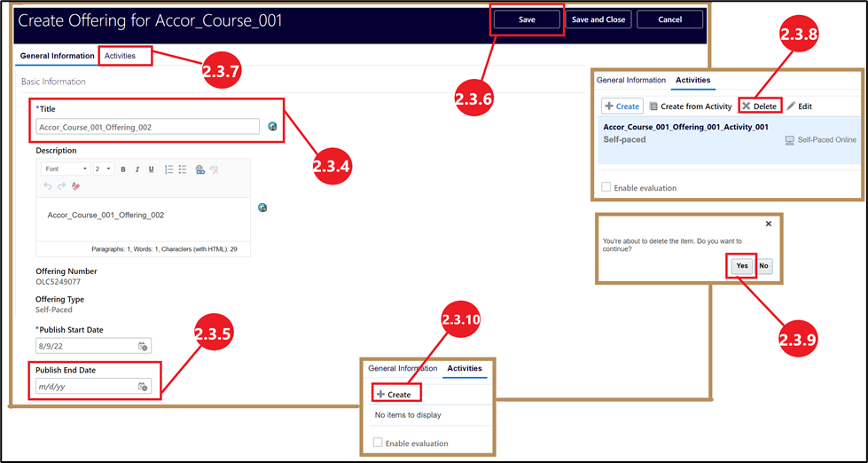Select Activities tab in empty activities panel
This screenshot has width=868, height=463.
tap(465, 368)
